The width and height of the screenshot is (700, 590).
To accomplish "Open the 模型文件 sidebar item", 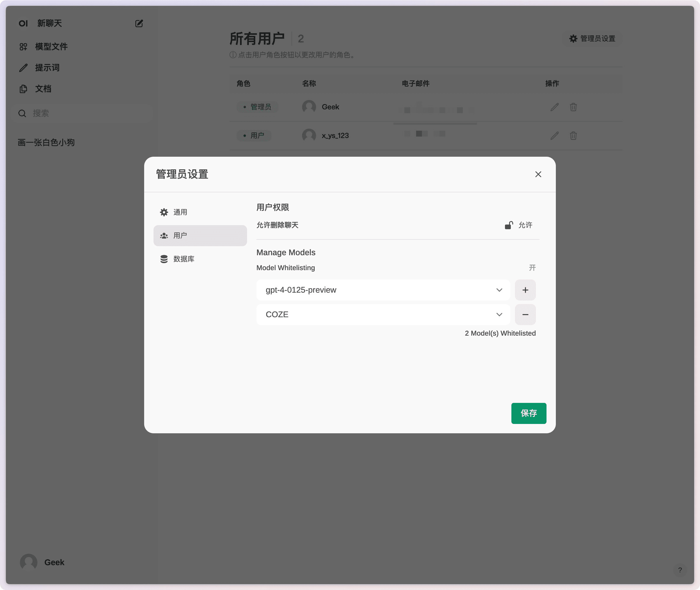I will [44, 46].
